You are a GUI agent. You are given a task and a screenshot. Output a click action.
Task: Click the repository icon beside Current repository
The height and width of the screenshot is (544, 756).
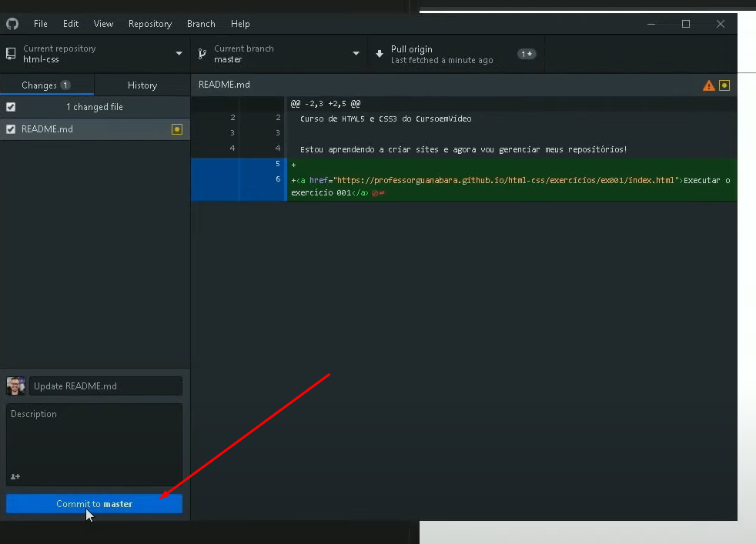[x=11, y=54]
